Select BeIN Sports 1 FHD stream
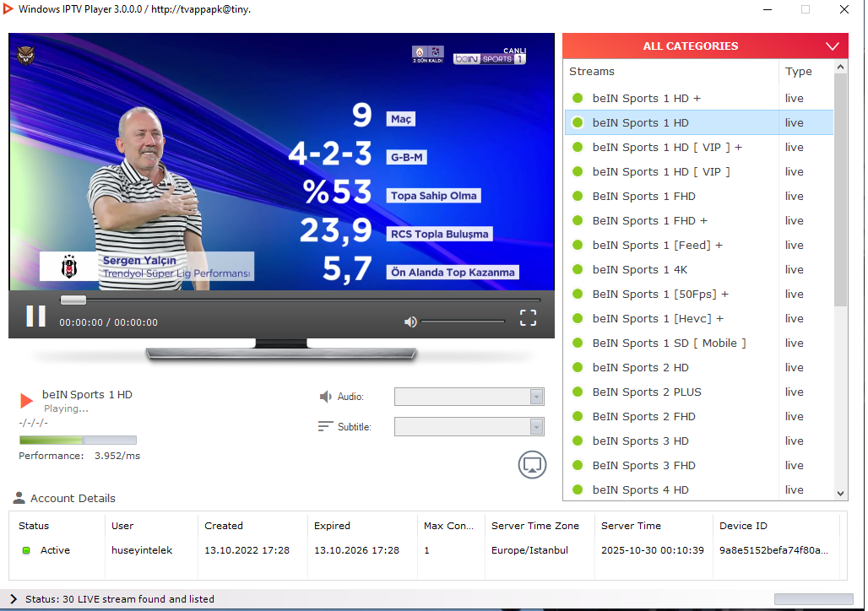868x611 pixels. 643,197
